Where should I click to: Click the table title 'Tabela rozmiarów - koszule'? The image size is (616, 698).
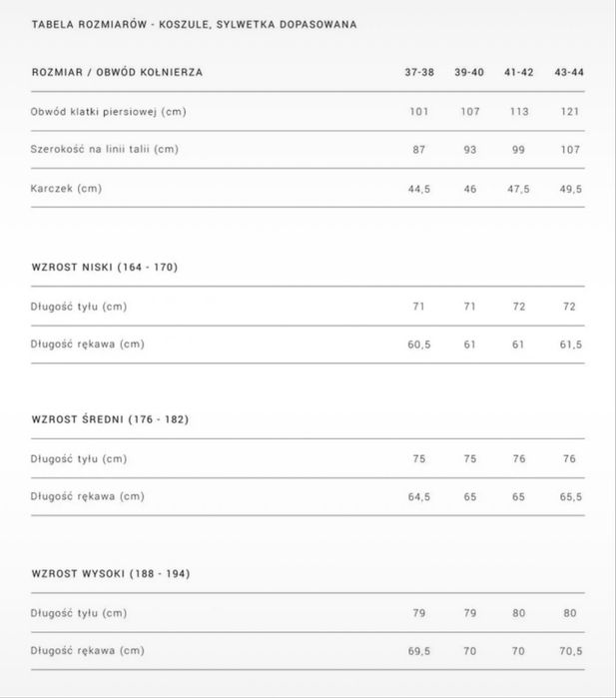(194, 23)
